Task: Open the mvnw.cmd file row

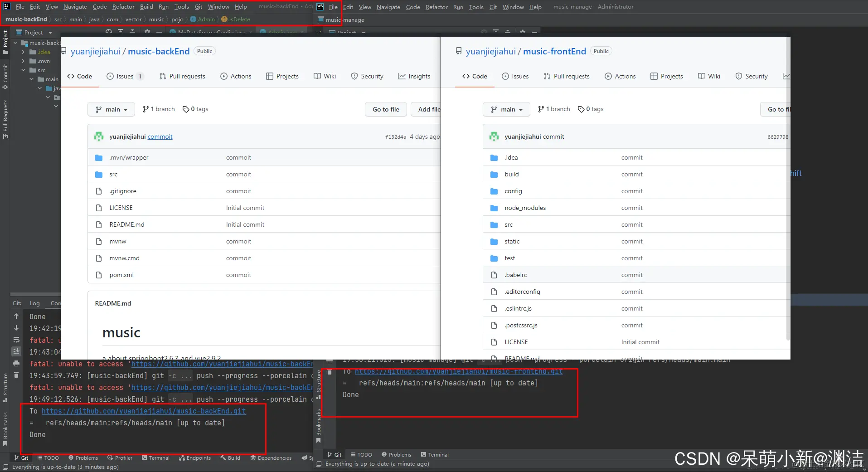Action: [x=264, y=258]
